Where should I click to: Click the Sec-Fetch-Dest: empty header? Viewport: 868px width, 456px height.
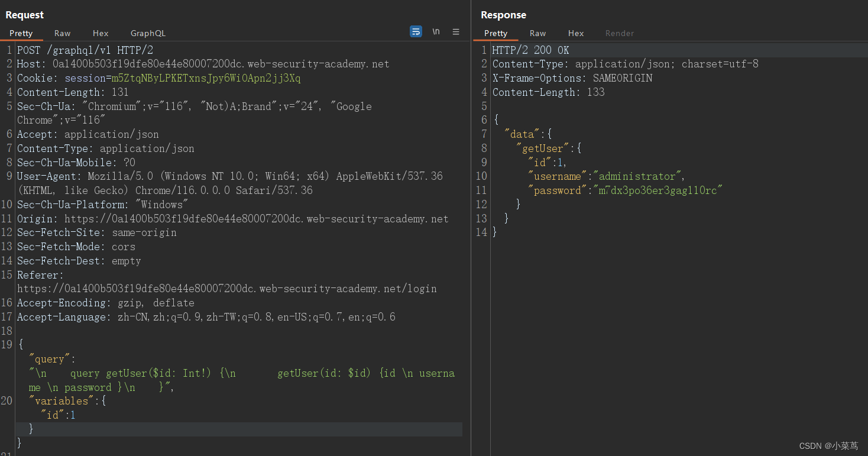tap(79, 261)
